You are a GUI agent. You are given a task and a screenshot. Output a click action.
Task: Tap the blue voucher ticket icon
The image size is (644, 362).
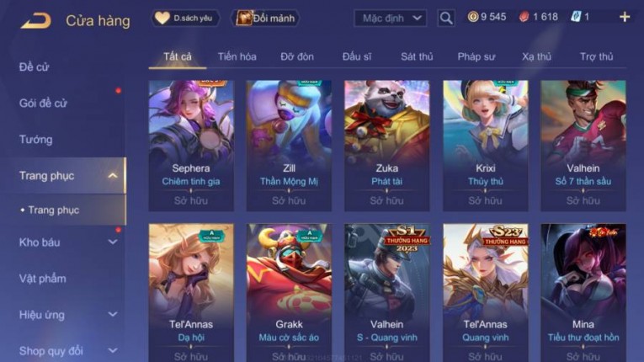pyautogui.click(x=576, y=17)
